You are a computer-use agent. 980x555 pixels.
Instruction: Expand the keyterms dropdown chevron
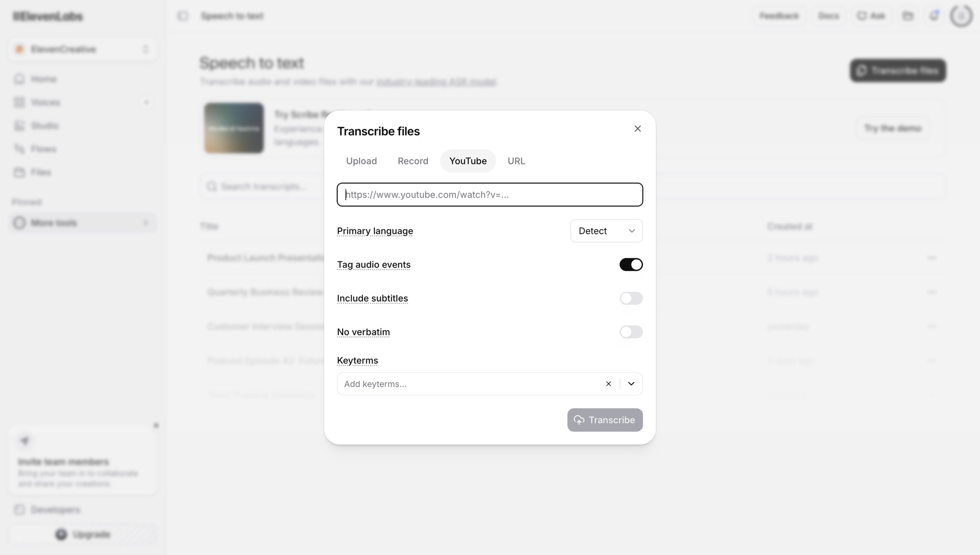point(631,384)
